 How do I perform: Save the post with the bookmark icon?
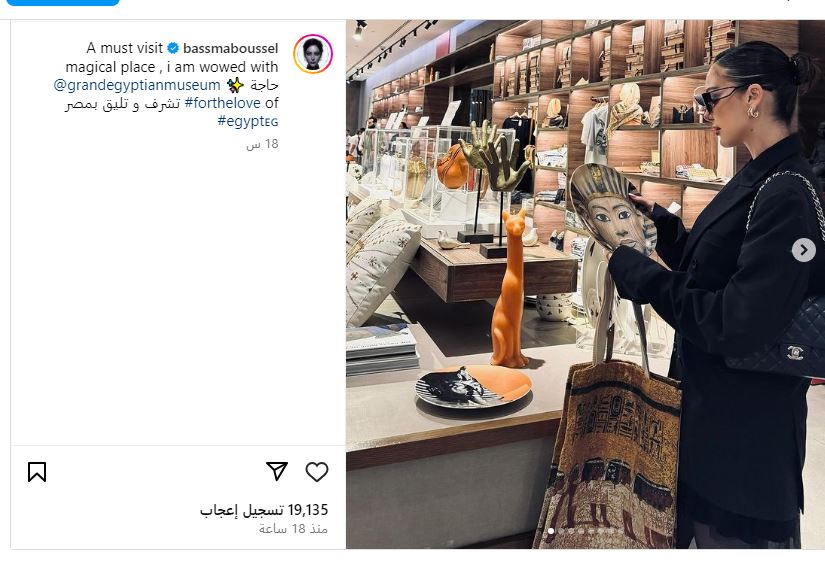coord(37,472)
